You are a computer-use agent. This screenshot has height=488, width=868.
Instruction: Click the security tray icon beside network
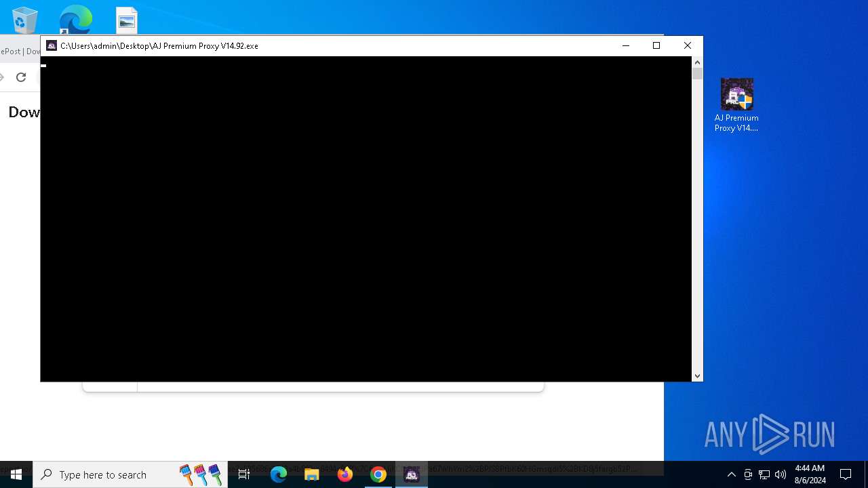[748, 474]
